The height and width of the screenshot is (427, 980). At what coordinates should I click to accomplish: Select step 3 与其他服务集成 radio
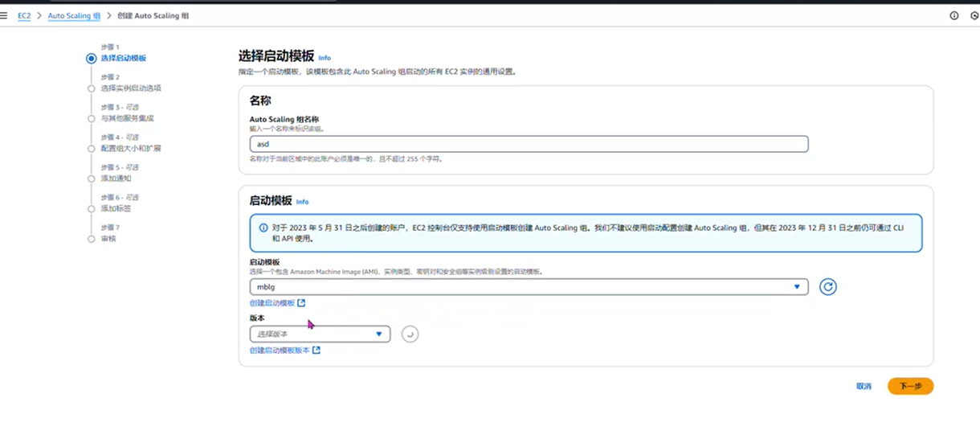coord(91,118)
